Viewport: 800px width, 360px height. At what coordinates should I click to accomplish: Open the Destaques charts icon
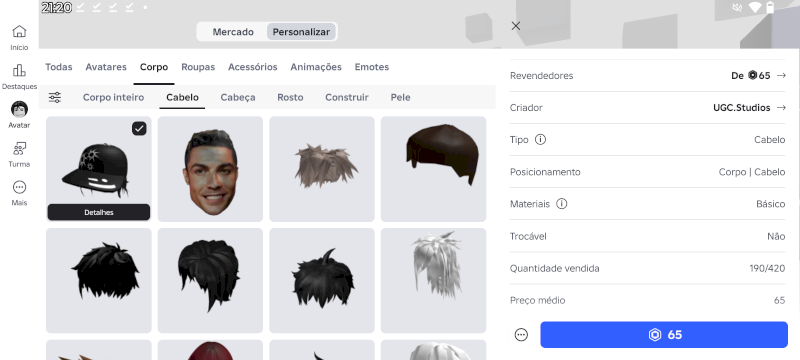(x=19, y=70)
